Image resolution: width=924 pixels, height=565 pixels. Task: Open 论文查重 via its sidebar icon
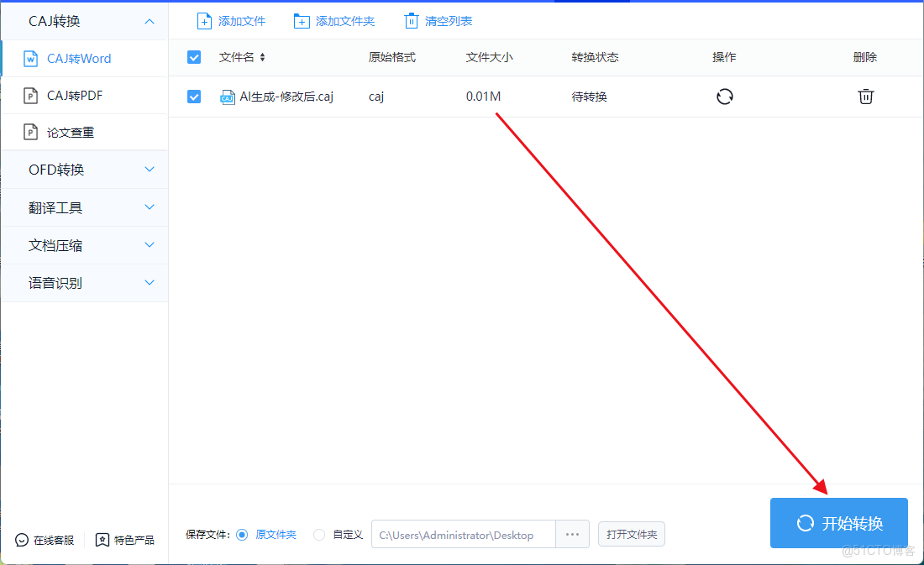[30, 132]
